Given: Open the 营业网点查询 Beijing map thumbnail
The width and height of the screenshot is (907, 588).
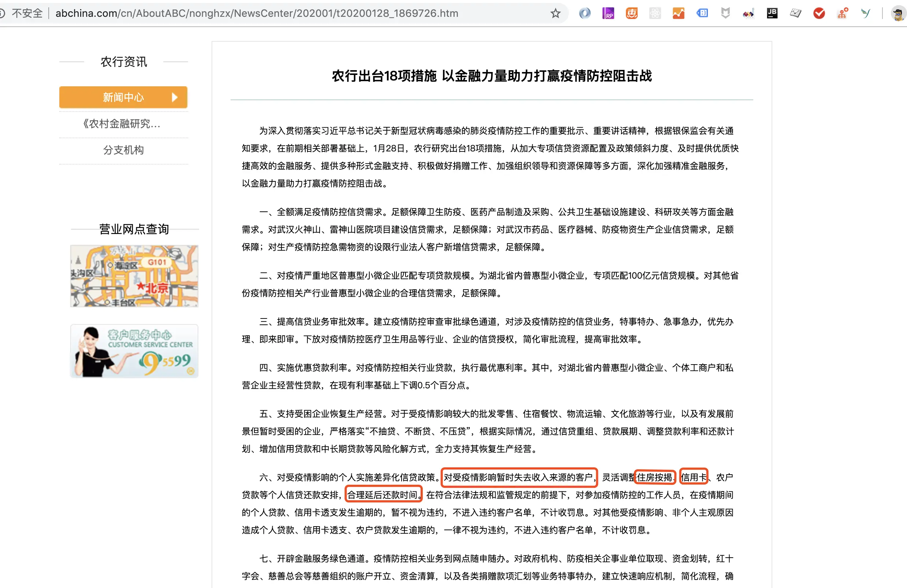Looking at the screenshot, I should tap(134, 276).
